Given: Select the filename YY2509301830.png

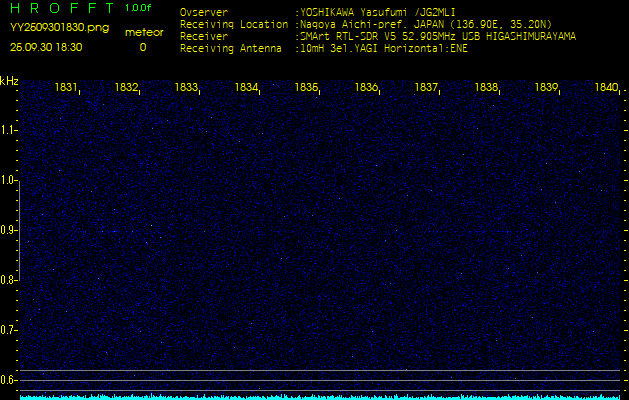Looking at the screenshot, I should pos(59,28).
